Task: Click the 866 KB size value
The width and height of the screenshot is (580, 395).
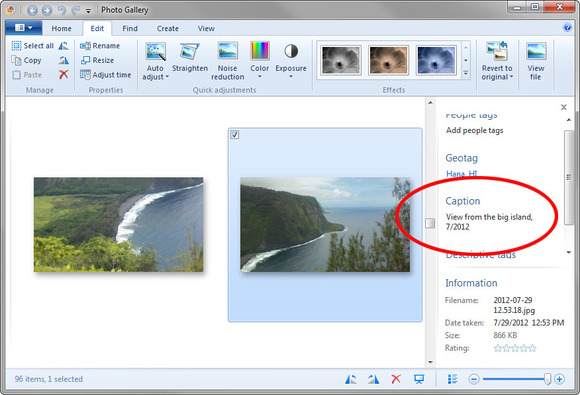Action: [505, 335]
